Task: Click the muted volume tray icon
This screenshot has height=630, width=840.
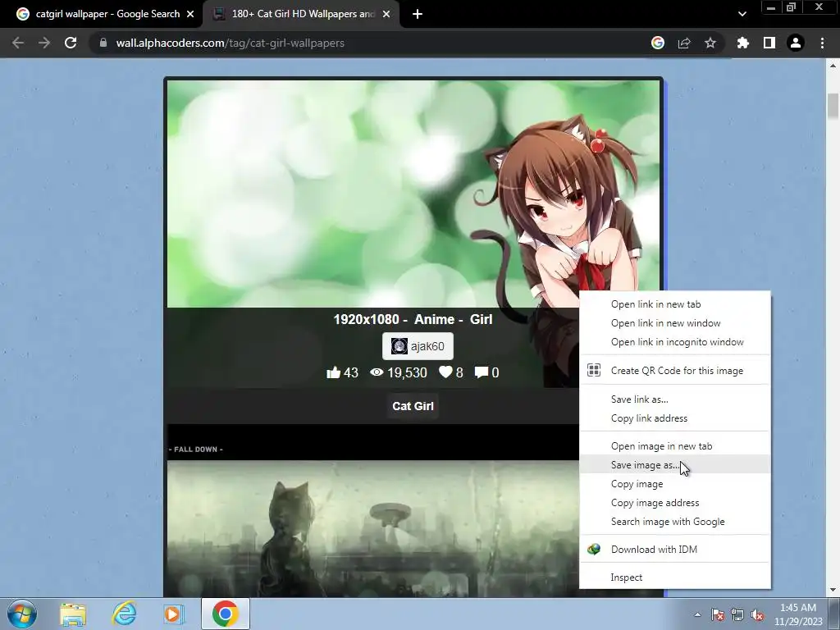Action: (x=757, y=614)
